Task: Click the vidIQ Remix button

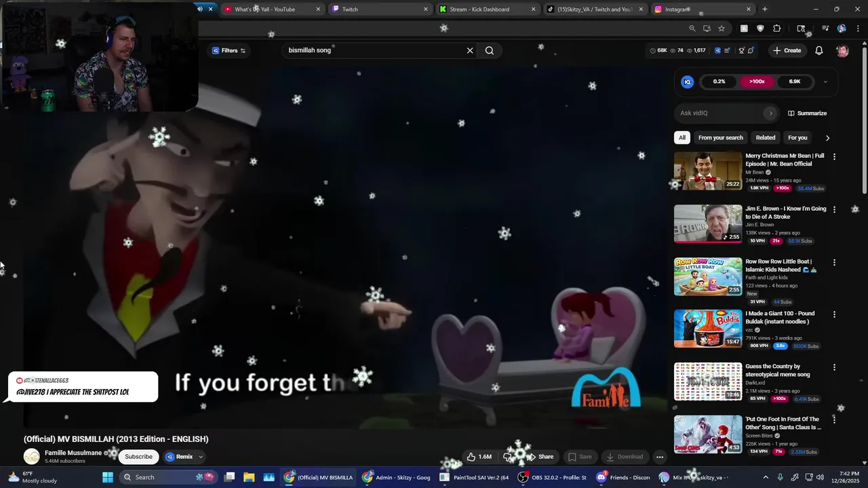Action: pos(180,457)
